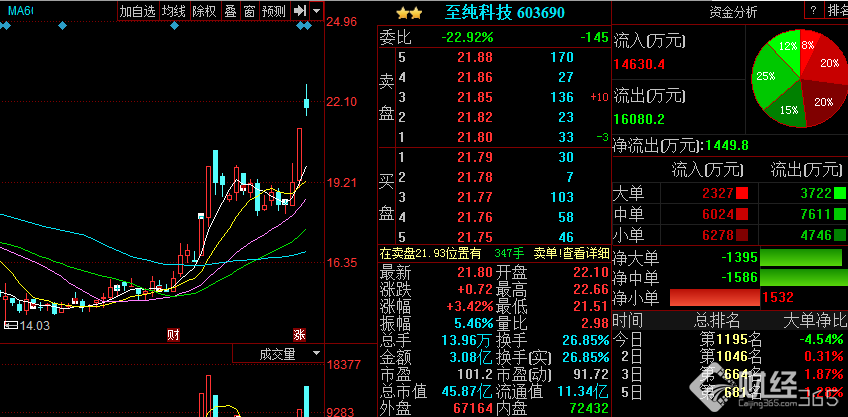This screenshot has height=417, width=848.
Task: Click the 财 marker on the chart
Action: [173, 335]
